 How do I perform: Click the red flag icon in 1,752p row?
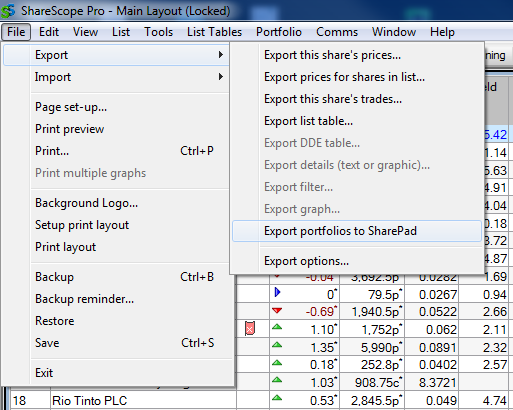coord(250,329)
